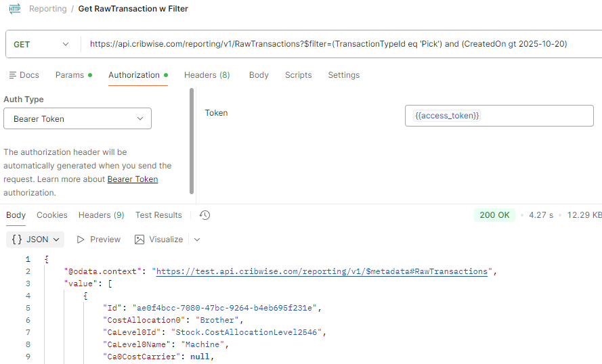This screenshot has width=602, height=364.
Task: Click the "value": [ JSON line
Action: point(88,284)
